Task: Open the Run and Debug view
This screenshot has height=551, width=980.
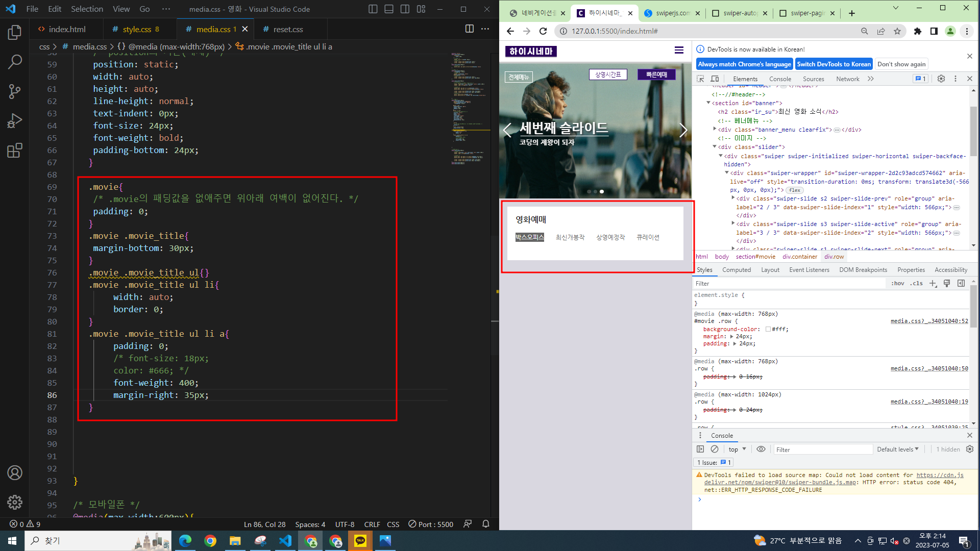Action: click(15, 121)
